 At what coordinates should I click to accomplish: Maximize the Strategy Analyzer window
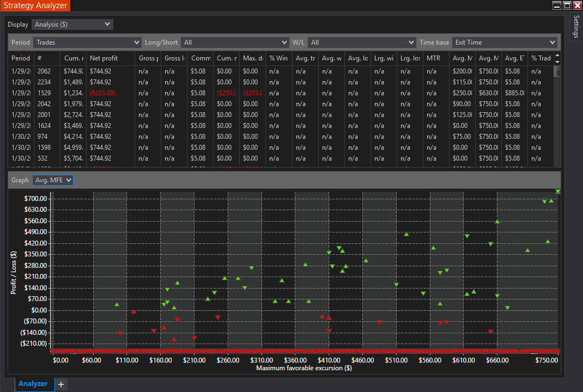[567, 5]
